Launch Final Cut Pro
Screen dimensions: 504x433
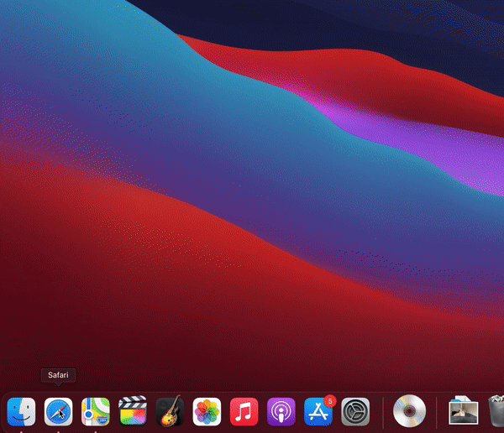[133, 412]
